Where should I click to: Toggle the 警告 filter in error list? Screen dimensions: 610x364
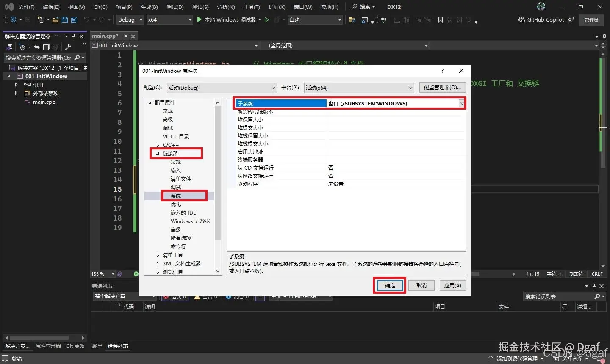tap(206, 296)
